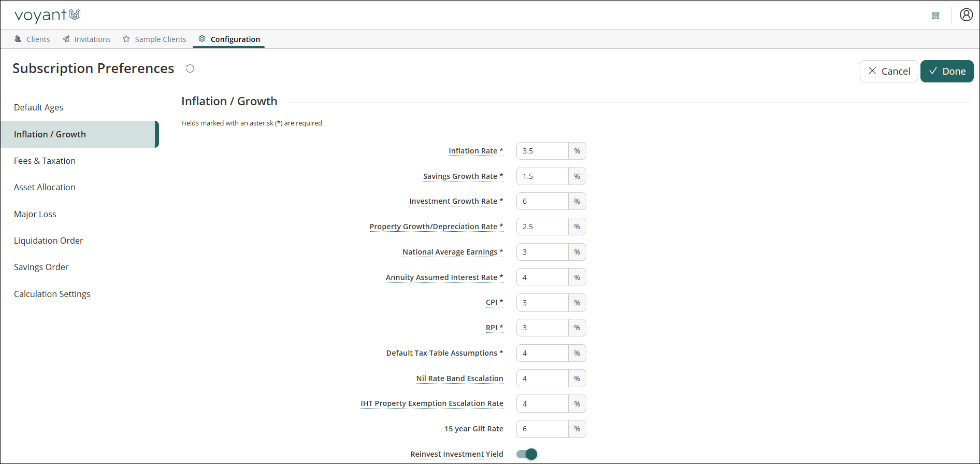Open the Clients tab

pos(32,39)
